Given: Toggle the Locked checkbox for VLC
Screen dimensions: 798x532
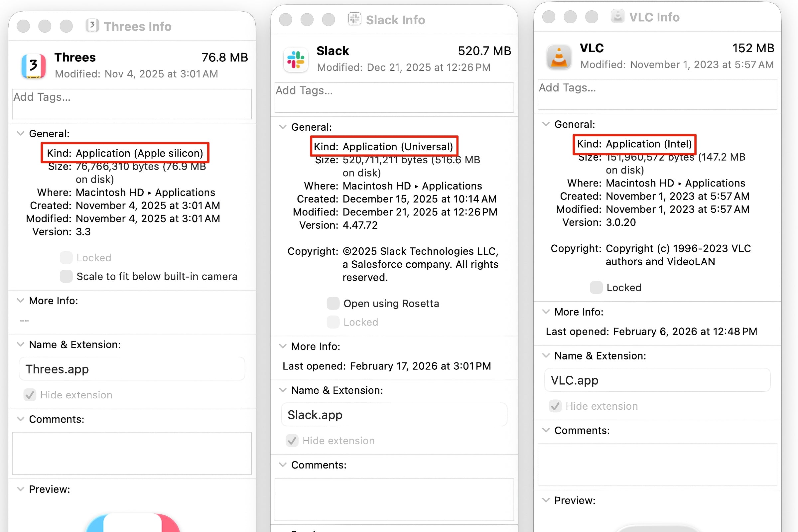Looking at the screenshot, I should coord(596,287).
